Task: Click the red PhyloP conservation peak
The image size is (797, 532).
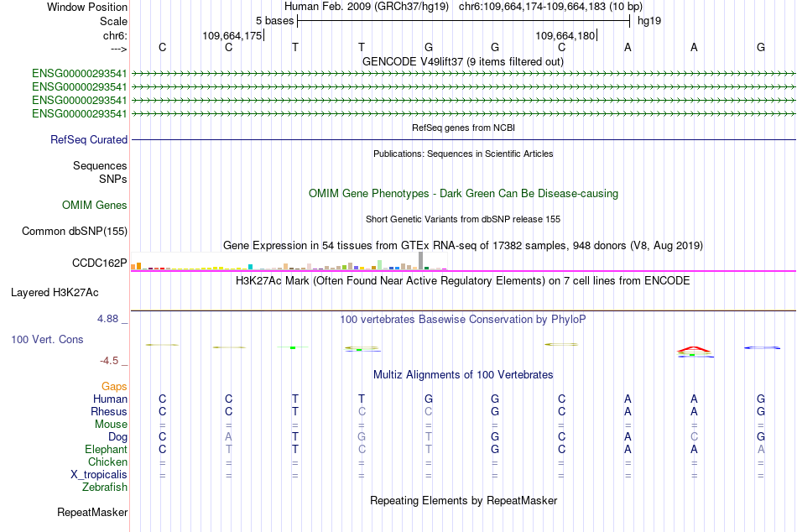Action: coord(694,349)
